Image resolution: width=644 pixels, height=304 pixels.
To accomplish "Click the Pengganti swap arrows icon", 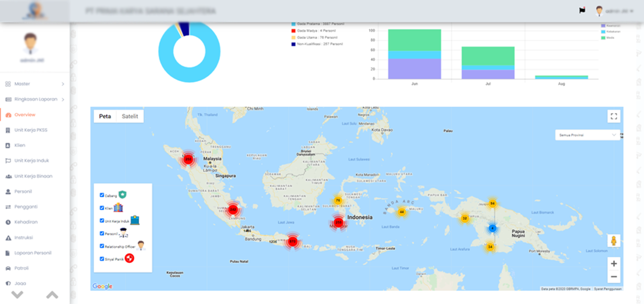I will (8, 207).
